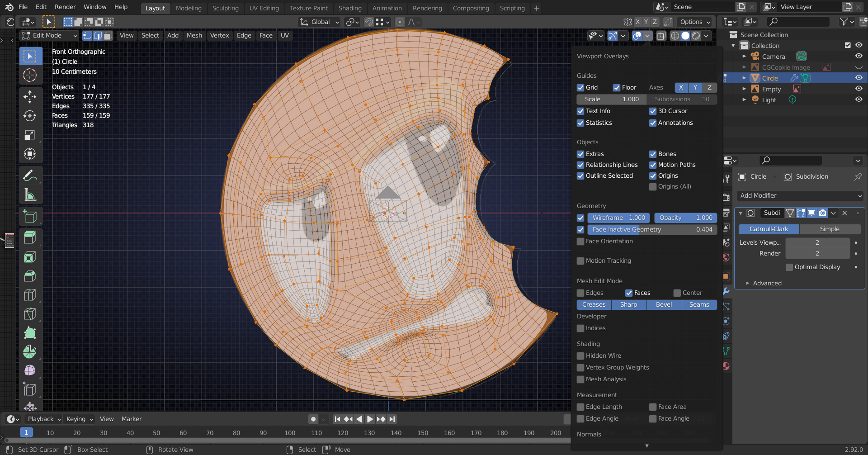Open the Edit Mode dropdown
The image size is (868, 455).
(50, 36)
